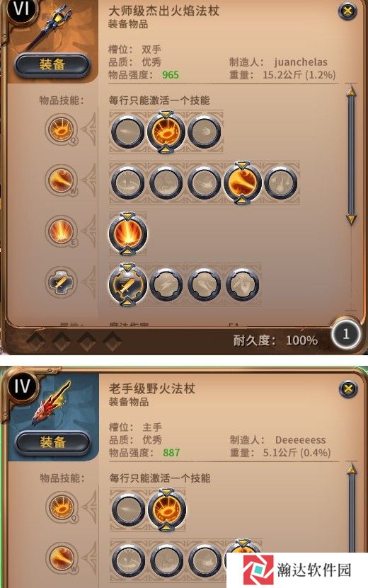Click the wildfire staff item icon
368x588 pixels.
click(52, 403)
